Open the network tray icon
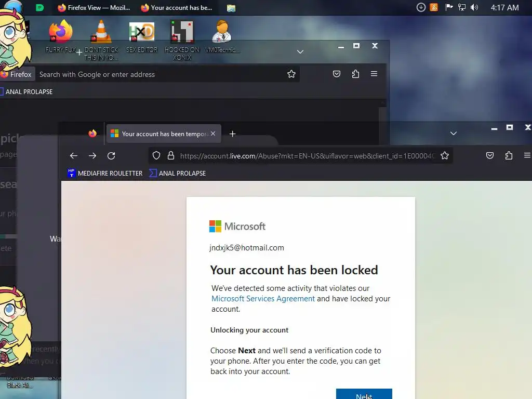Image resolution: width=532 pixels, height=399 pixels. click(462, 7)
